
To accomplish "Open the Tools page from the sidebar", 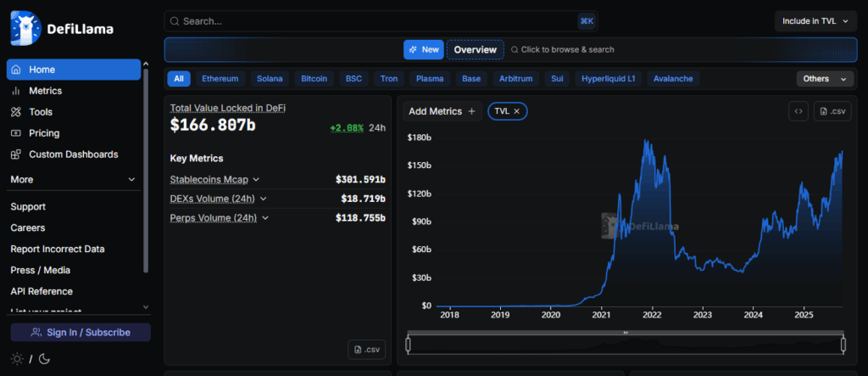I will [40, 112].
